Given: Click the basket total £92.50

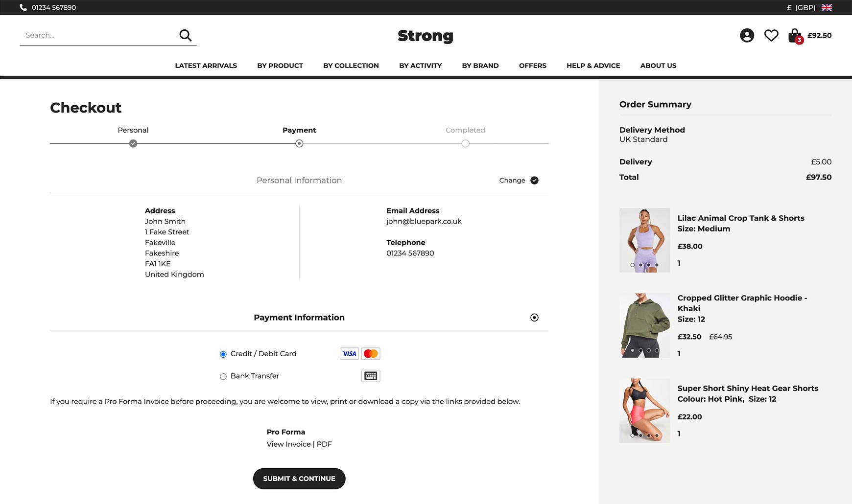Looking at the screenshot, I should click(820, 35).
